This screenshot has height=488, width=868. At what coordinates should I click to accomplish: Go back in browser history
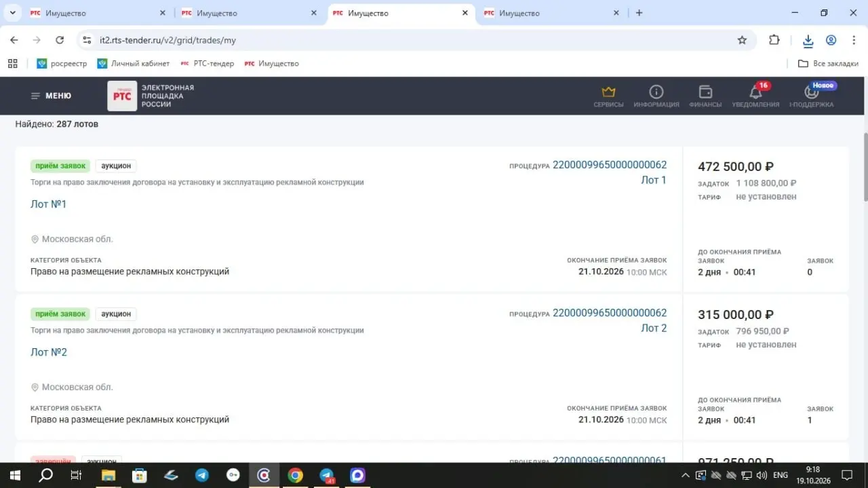tap(14, 40)
